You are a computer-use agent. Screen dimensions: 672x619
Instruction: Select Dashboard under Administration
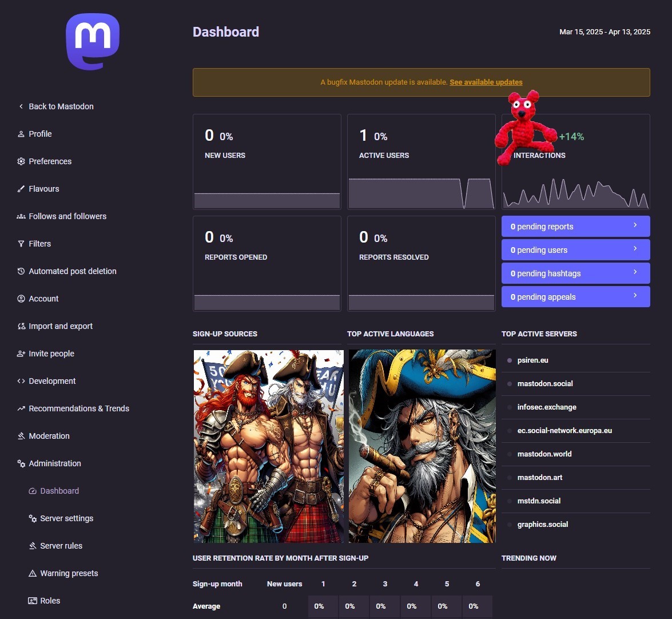point(59,491)
